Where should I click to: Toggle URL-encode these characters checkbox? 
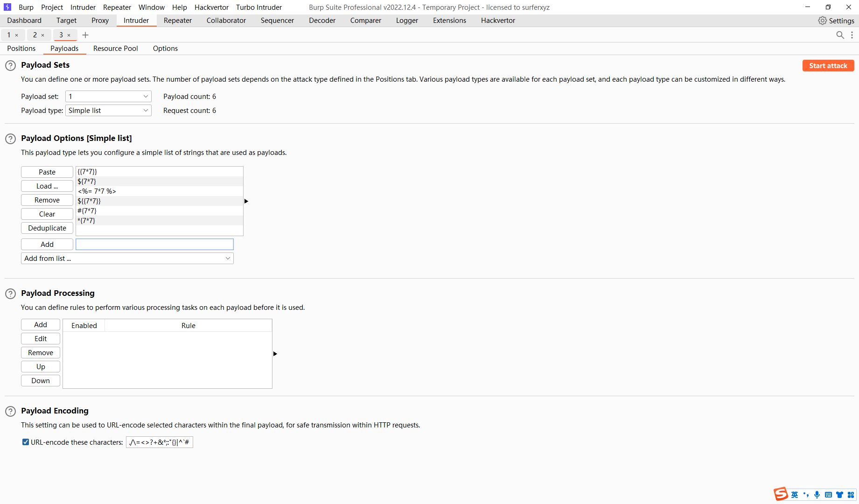[x=26, y=442]
